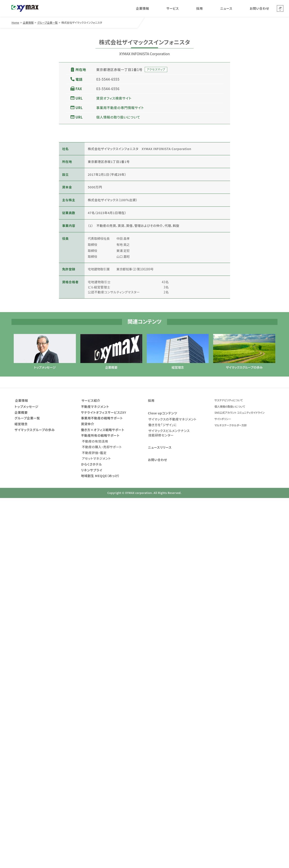Open 事業用不動産の専門情報サイト link
This screenshot has width=289, height=868.
pos(120,108)
